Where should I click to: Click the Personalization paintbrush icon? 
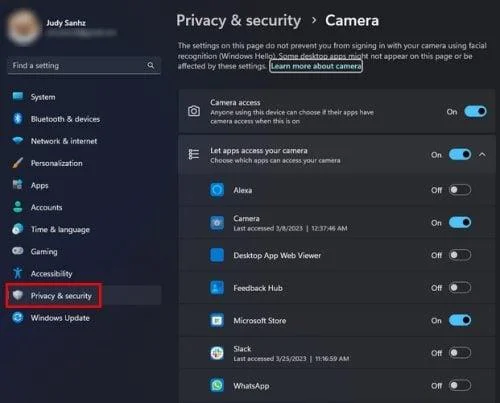click(x=18, y=163)
